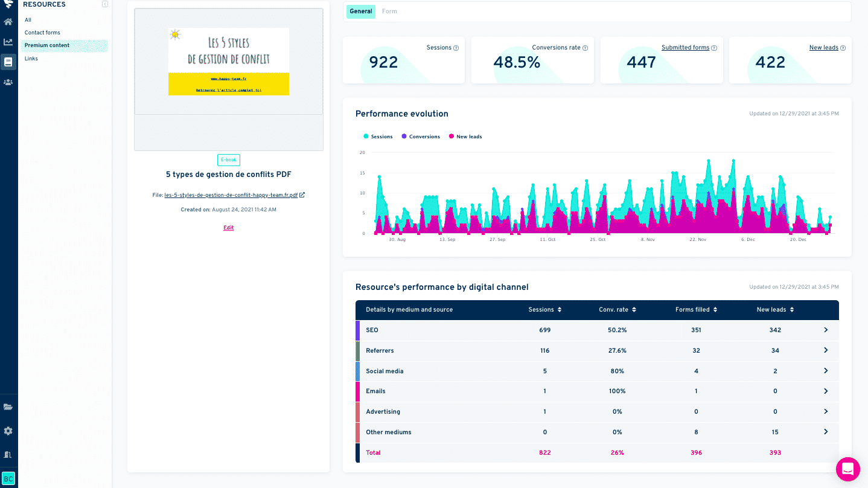Image resolution: width=868 pixels, height=488 pixels.
Task: Show help for the Sessions metric
Action: (456, 48)
